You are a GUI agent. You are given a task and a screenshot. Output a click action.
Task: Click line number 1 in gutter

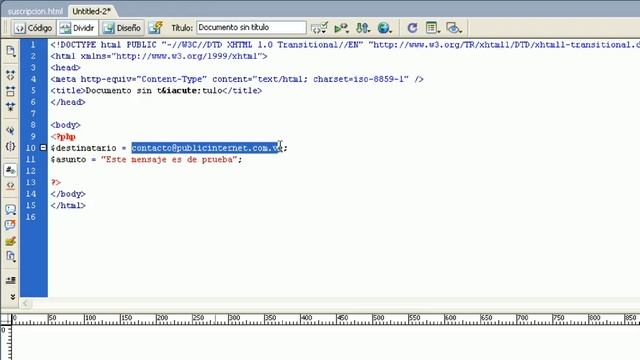tap(33, 44)
